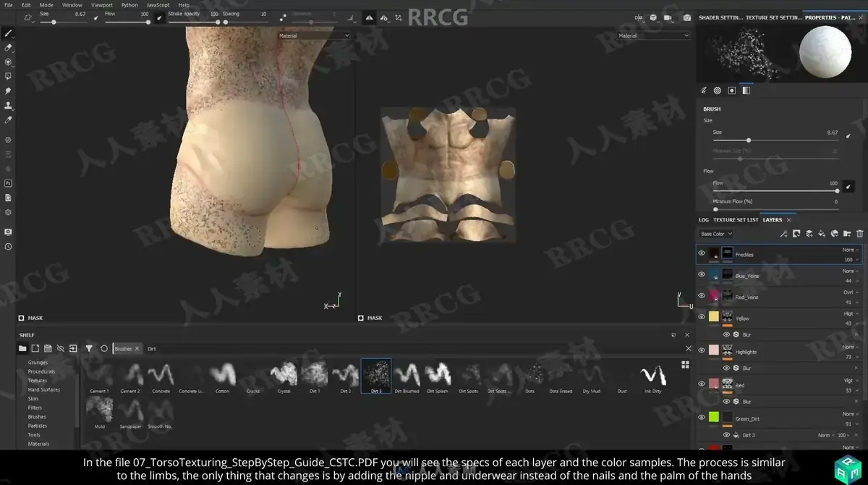Select the Material picker eyedropper tool
Screen dimensions: 868x485
[8, 120]
